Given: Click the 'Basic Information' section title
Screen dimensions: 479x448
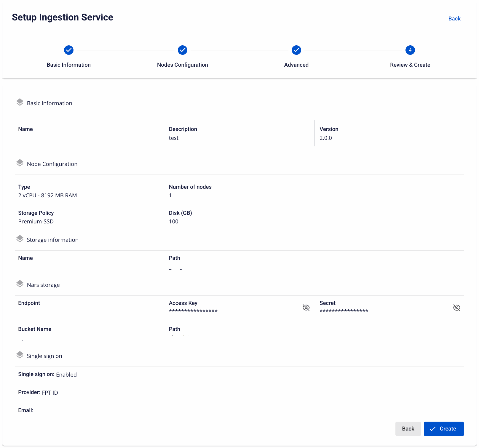Looking at the screenshot, I should [50, 103].
